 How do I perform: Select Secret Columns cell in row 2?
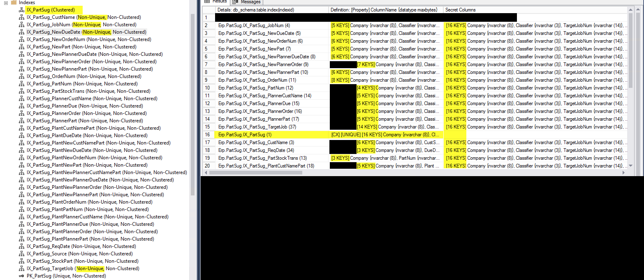tap(535, 25)
